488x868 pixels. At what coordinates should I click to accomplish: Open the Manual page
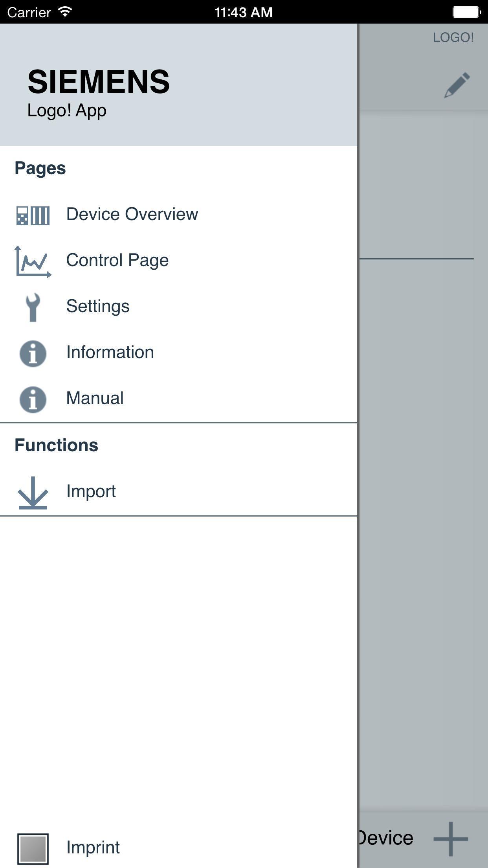[x=95, y=398]
